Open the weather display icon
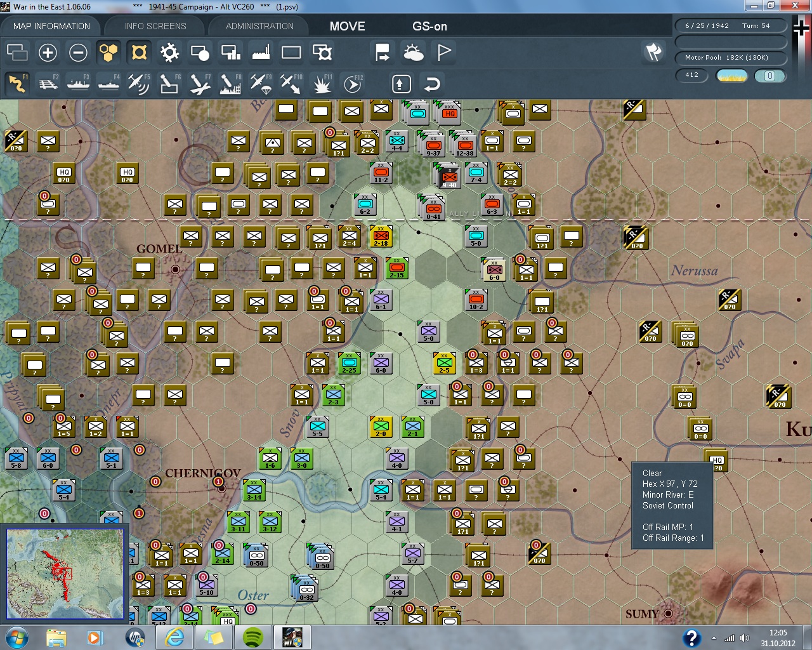Screen dimensions: 812x650 point(414,53)
